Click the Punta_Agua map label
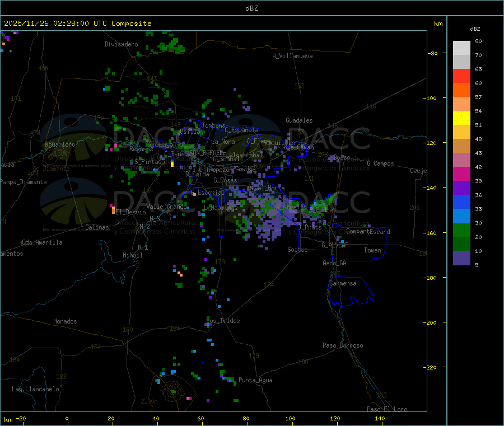Viewport: 504px width, 426px height. [255, 381]
